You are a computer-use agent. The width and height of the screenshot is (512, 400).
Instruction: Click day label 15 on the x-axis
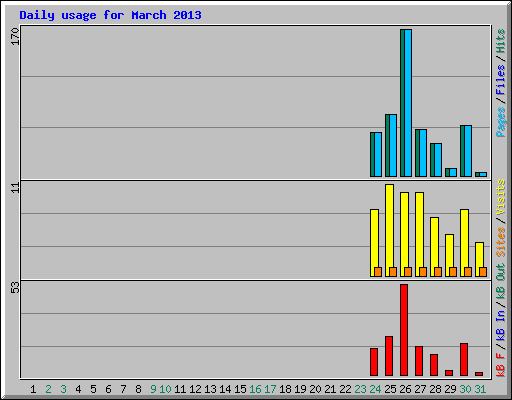click(x=240, y=389)
